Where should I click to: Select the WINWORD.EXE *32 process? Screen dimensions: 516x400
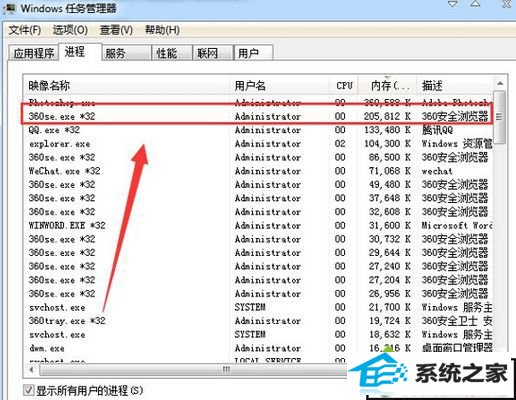(x=257, y=225)
